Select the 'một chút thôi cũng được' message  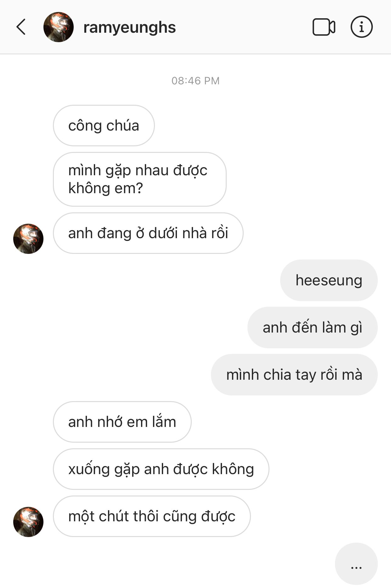pos(152,516)
